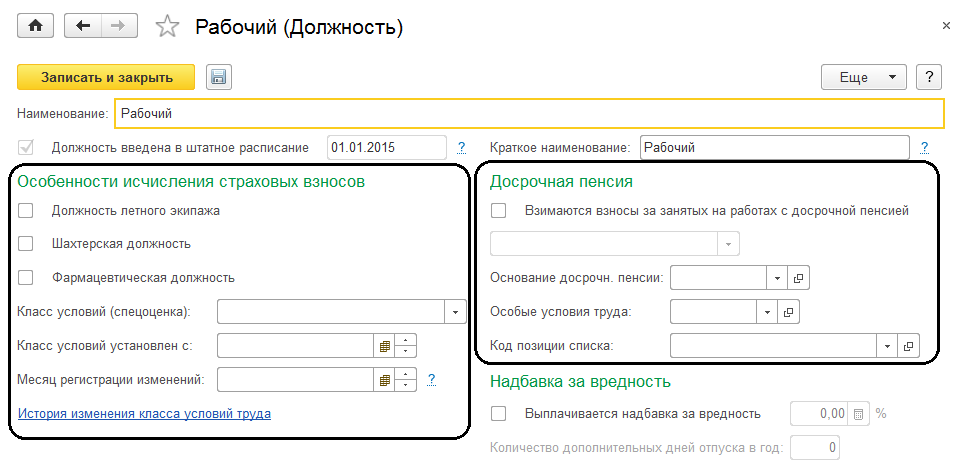Tick 'Выплачивается надбавка за вредность' checkbox
Viewport: 967px width, 471px height.
pos(500,413)
